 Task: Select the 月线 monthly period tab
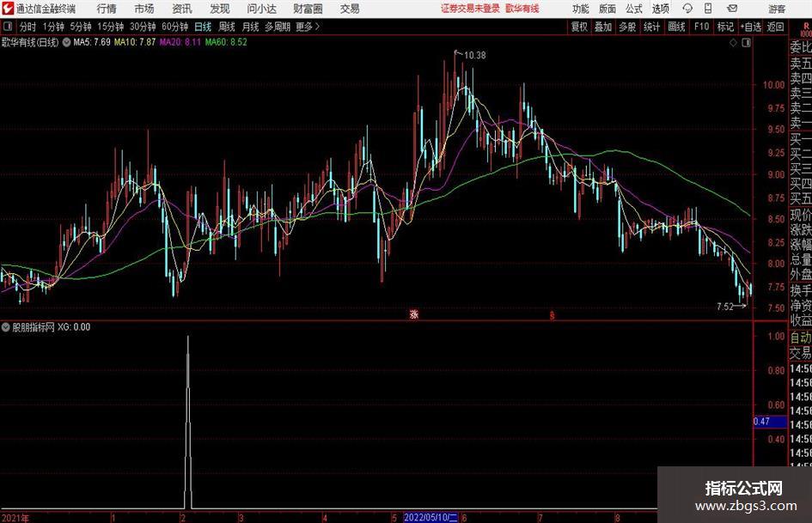251,27
